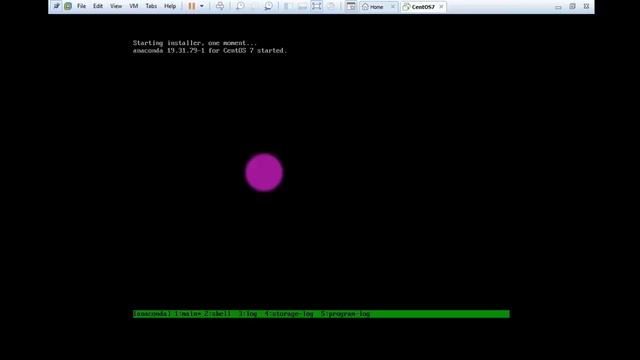Screen dimensions: 640x360
Task: Pause the virtual machine with the orange button
Action: pos(191,6)
